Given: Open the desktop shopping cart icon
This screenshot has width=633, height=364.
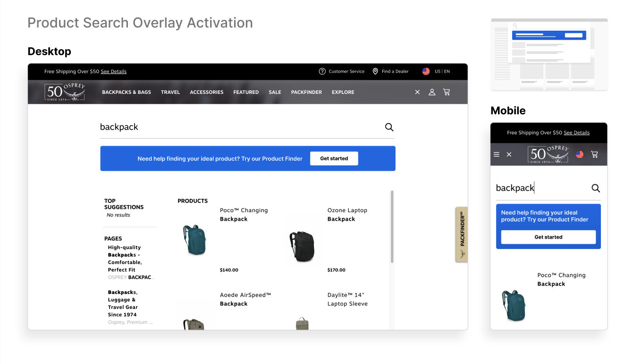Looking at the screenshot, I should coord(447,92).
